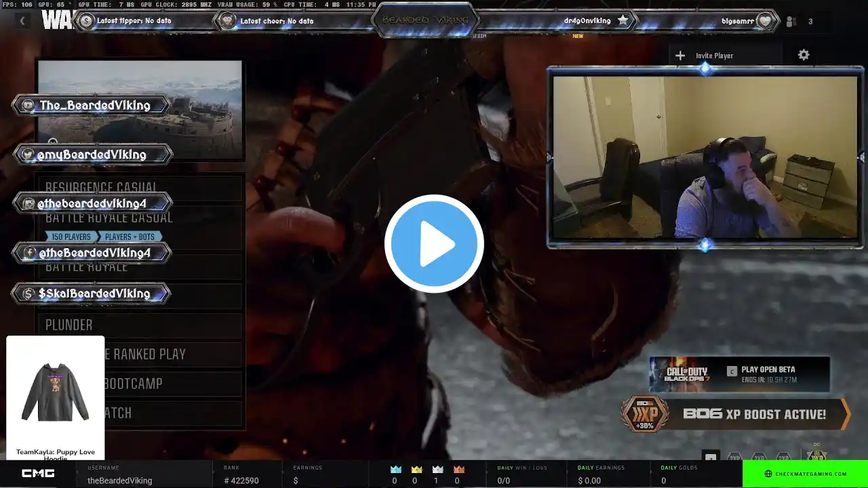Click the icon beside The_BeardedViking handle

tap(28, 105)
